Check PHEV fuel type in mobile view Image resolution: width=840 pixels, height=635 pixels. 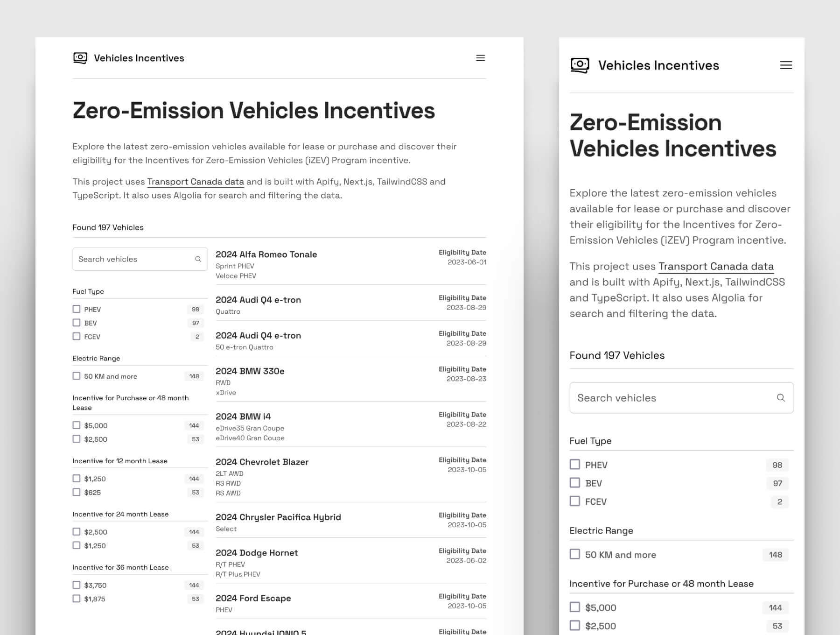click(x=575, y=465)
